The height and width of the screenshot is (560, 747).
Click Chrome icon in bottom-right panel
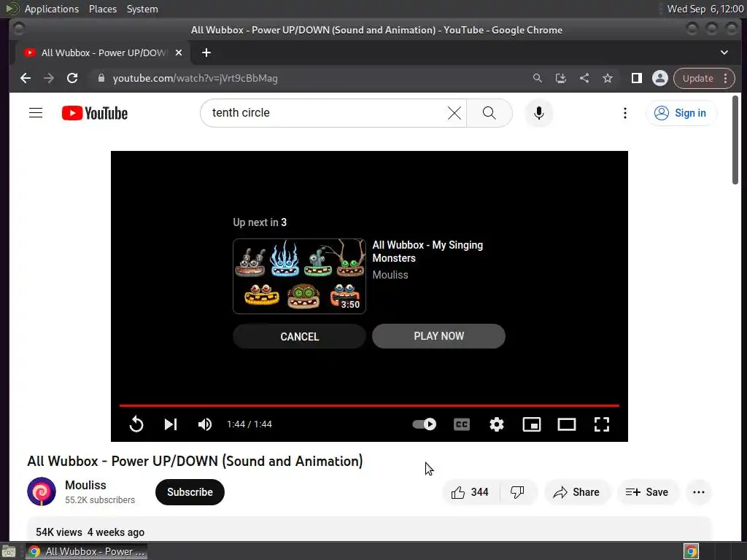(692, 551)
